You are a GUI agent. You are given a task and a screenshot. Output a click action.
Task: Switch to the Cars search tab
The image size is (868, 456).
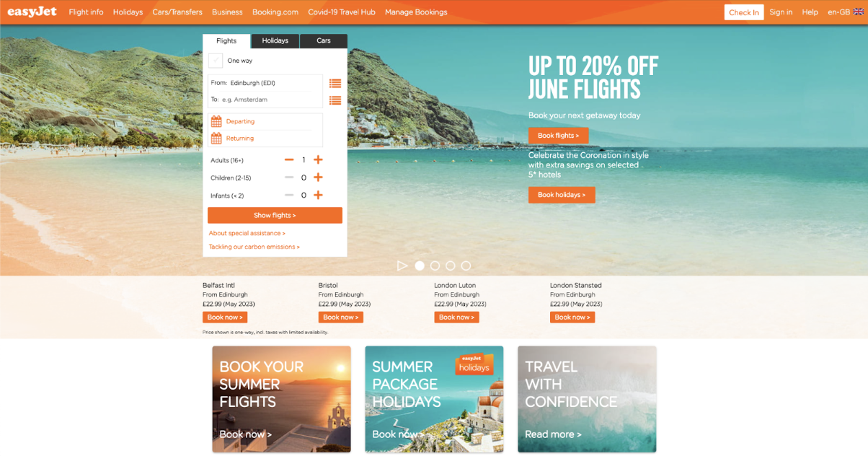[x=324, y=41]
